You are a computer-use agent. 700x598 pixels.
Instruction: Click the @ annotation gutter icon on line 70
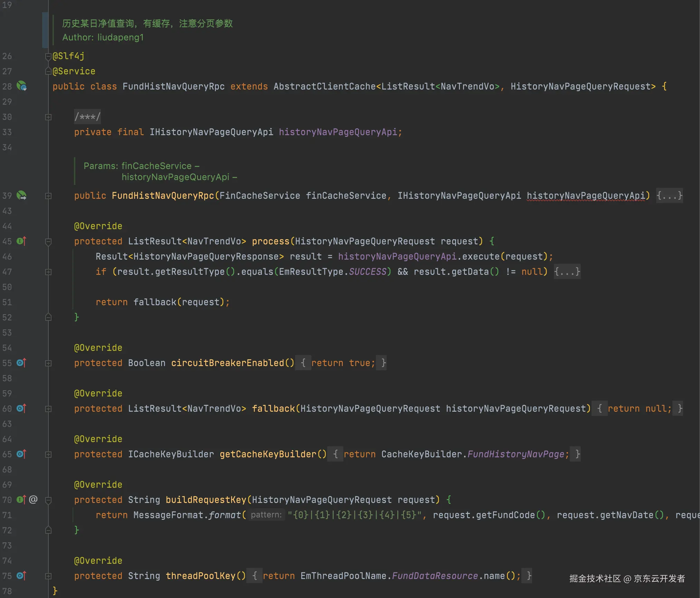click(33, 499)
